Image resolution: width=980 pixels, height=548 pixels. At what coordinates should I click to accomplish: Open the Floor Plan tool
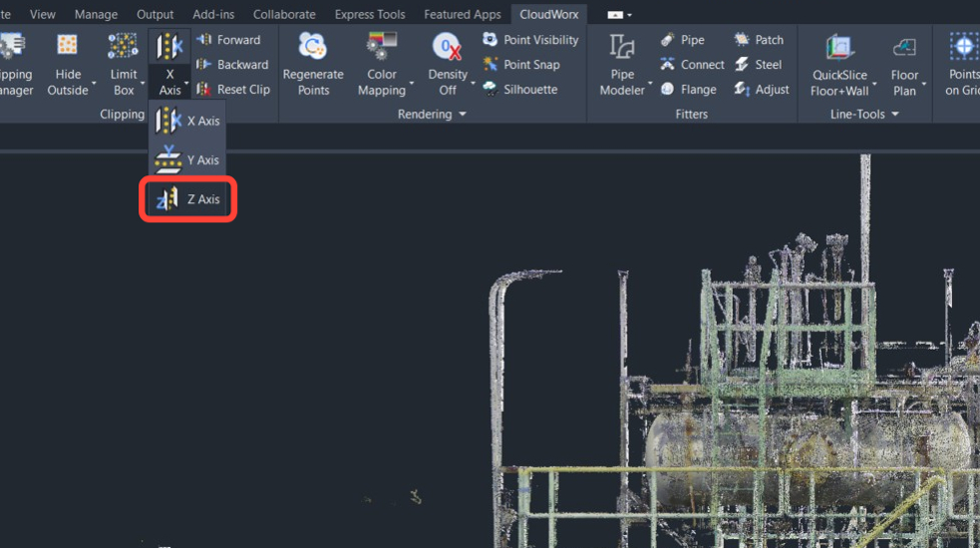(x=904, y=65)
